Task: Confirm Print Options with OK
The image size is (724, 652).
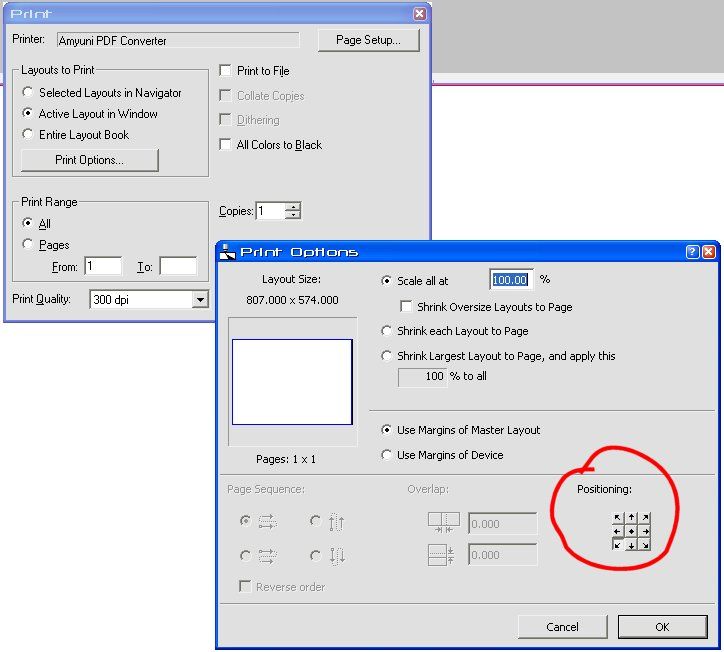Action: (663, 627)
